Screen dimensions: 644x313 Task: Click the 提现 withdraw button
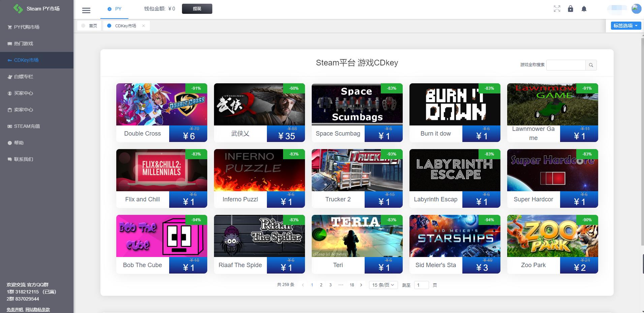[197, 9]
